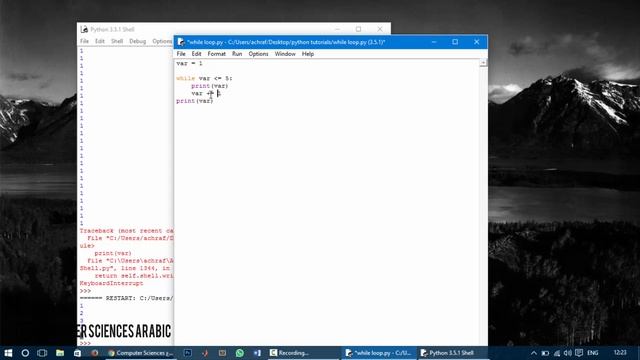Switch to Computer Sciences Chrome window
The width and height of the screenshot is (640, 360).
click(x=140, y=353)
